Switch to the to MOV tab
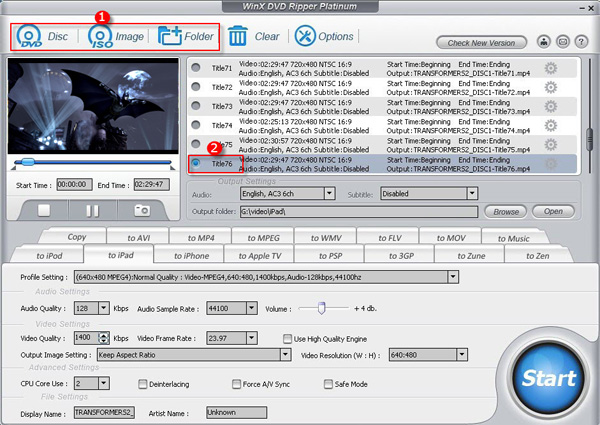The height and width of the screenshot is (425, 600). tap(451, 238)
